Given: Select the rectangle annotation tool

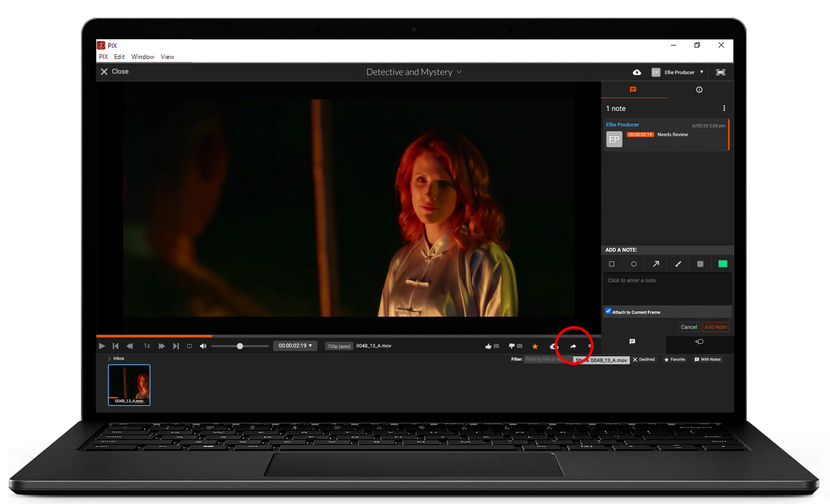Looking at the screenshot, I should 611,264.
